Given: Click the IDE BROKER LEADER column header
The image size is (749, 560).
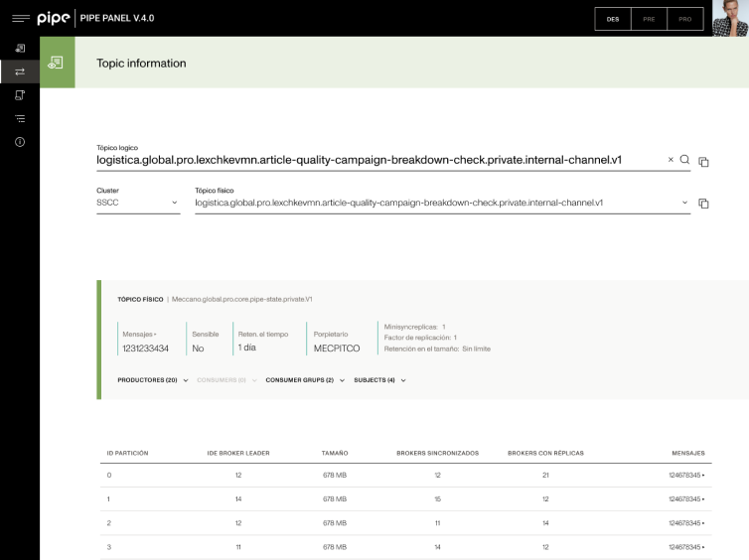Looking at the screenshot, I should tap(238, 453).
